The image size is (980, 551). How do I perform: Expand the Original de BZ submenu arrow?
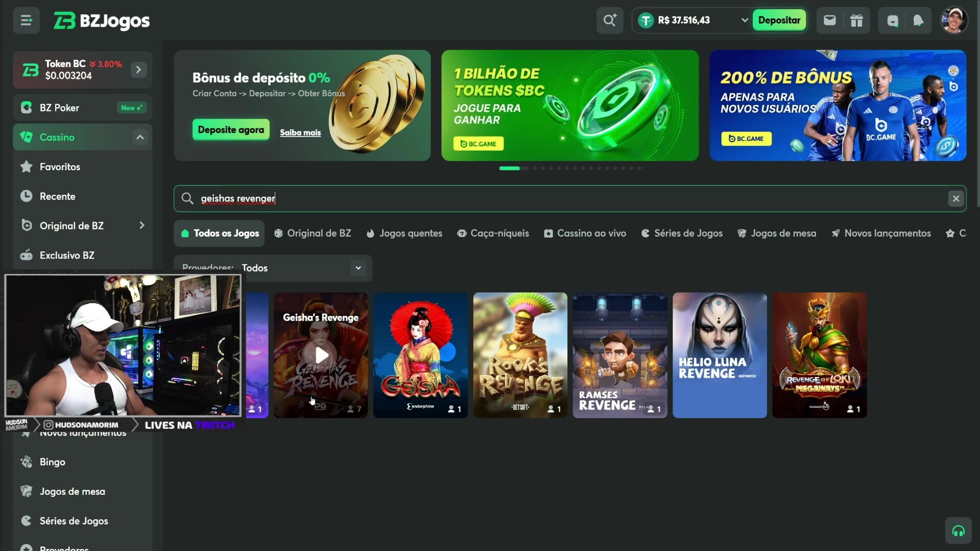[x=141, y=225]
